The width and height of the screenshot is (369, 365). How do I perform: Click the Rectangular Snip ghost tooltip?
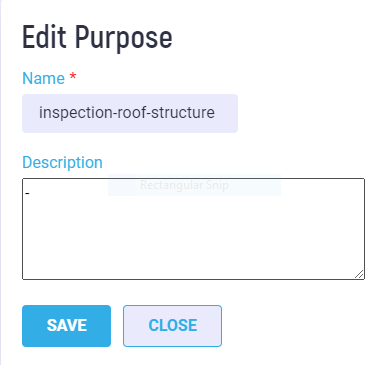[194, 185]
